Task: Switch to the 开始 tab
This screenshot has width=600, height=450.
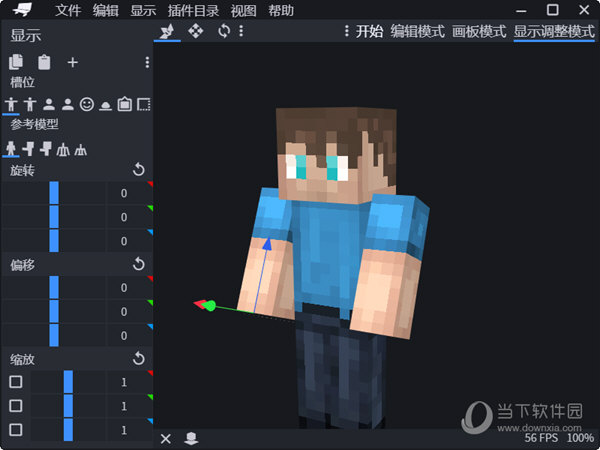Action: click(x=369, y=31)
